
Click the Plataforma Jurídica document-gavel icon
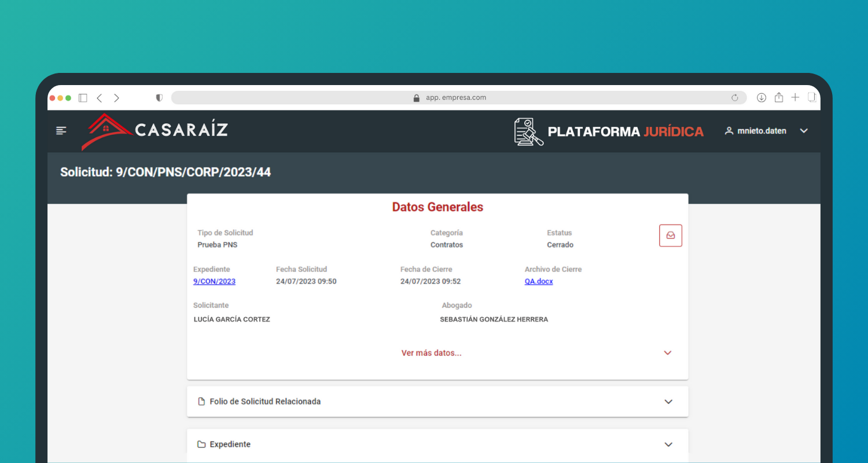528,131
